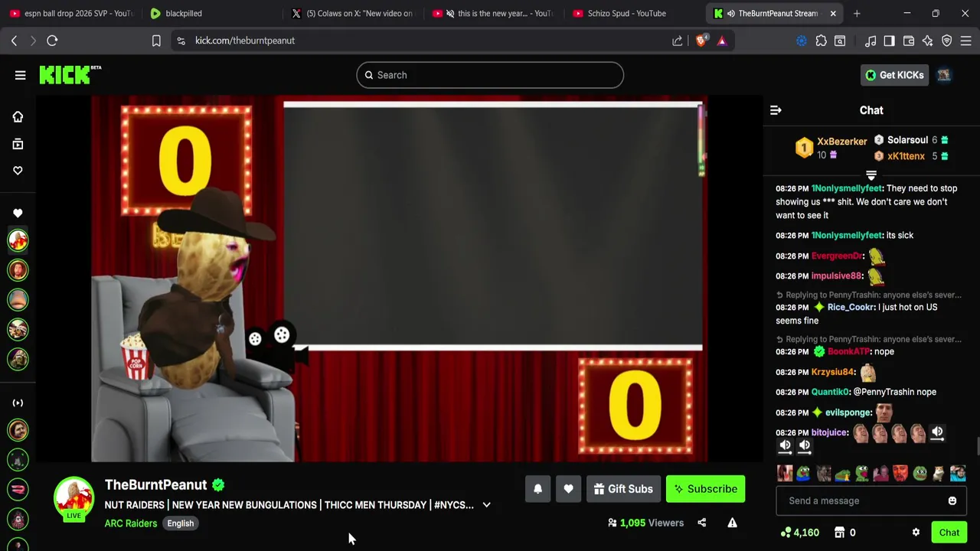Switch to Schizo Spud YouTube tab
Image resolution: width=980 pixels, height=551 pixels.
coord(634,13)
